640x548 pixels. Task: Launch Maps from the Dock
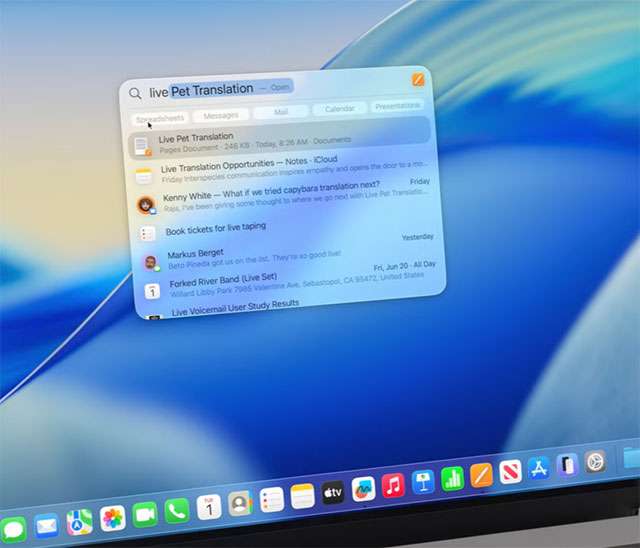tap(79, 522)
